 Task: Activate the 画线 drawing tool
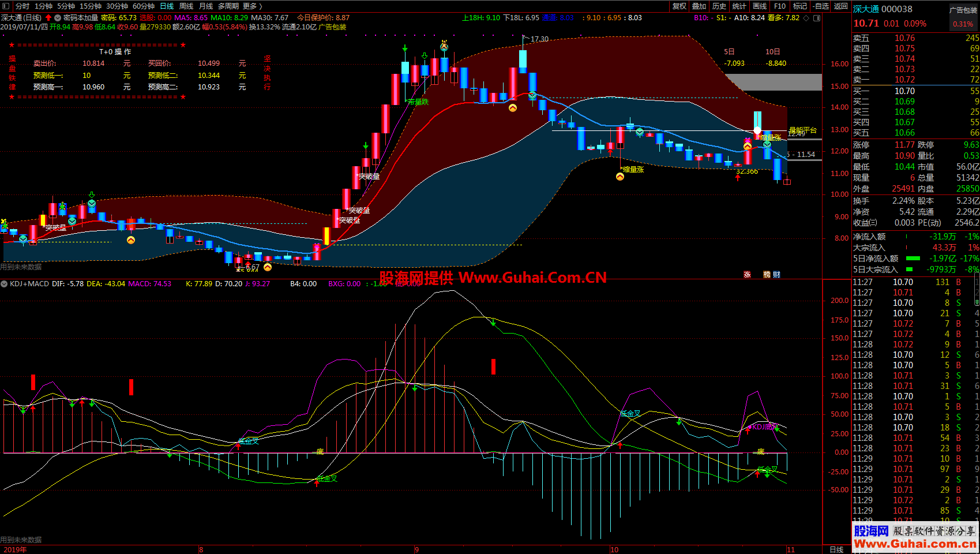click(760, 6)
